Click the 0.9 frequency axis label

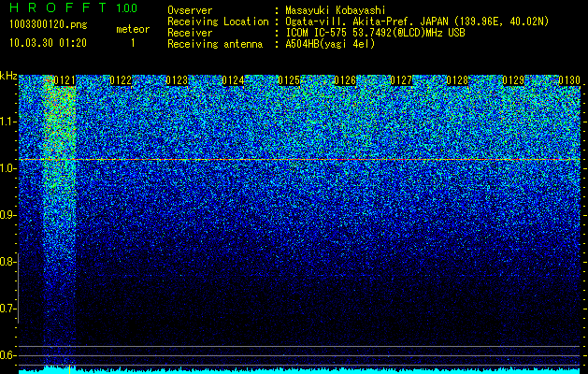[7, 215]
